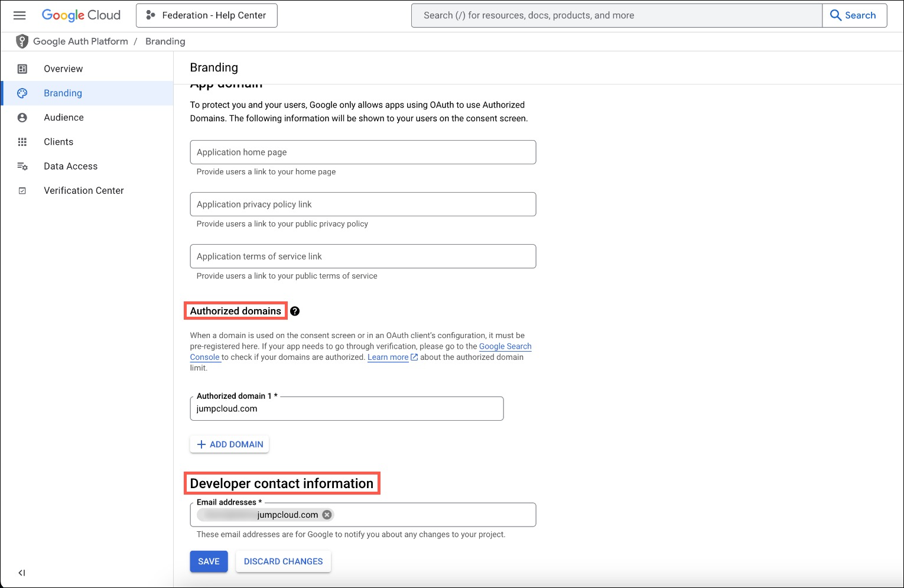
Task: Select the Clients grid icon
Action: pos(22,142)
